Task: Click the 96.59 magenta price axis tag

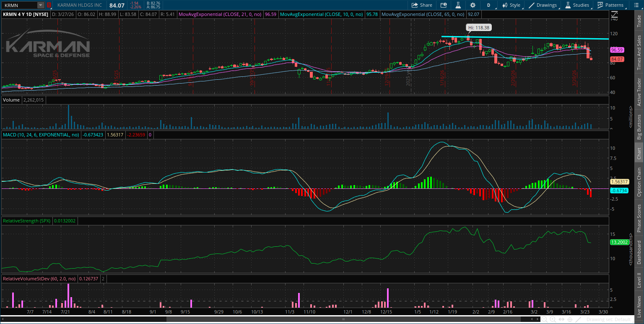Action: [618, 50]
